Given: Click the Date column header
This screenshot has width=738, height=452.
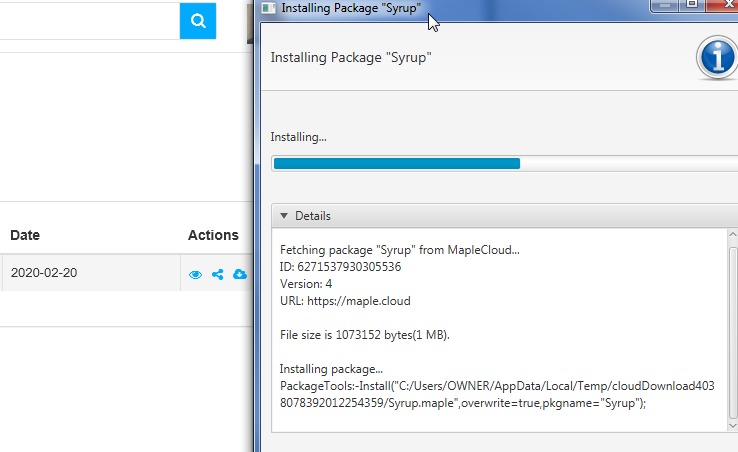Looking at the screenshot, I should point(25,235).
